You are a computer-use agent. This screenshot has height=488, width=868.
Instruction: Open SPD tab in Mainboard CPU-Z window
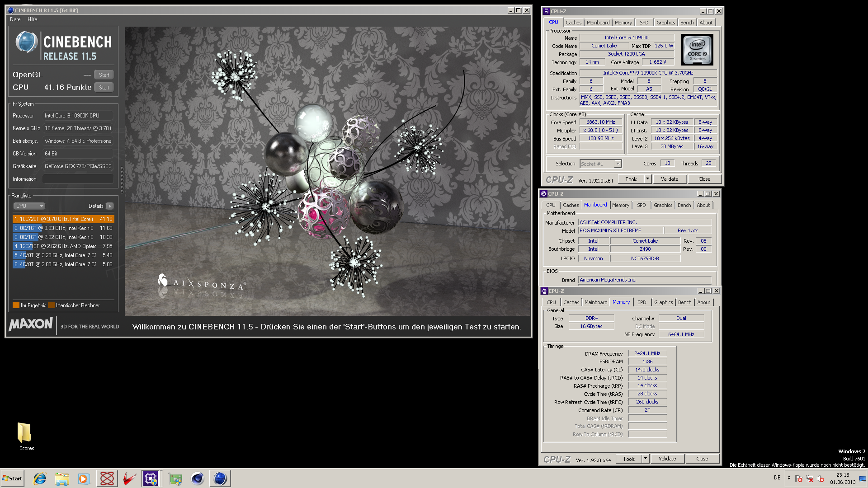(x=641, y=205)
